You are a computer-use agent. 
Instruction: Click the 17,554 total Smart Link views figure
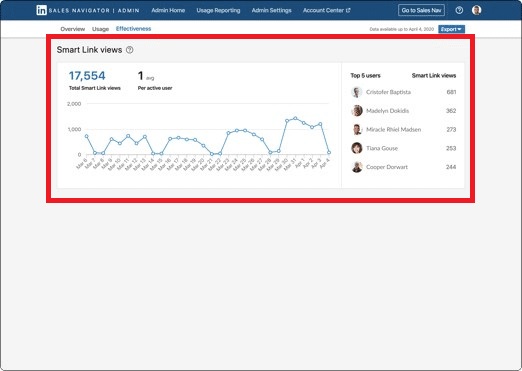coord(87,76)
